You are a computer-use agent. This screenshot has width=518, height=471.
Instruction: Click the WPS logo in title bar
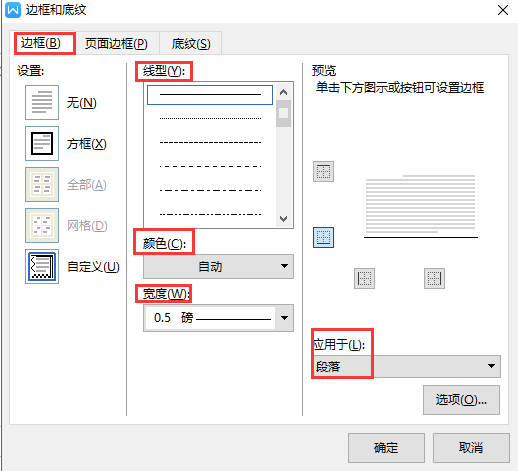click(x=13, y=10)
